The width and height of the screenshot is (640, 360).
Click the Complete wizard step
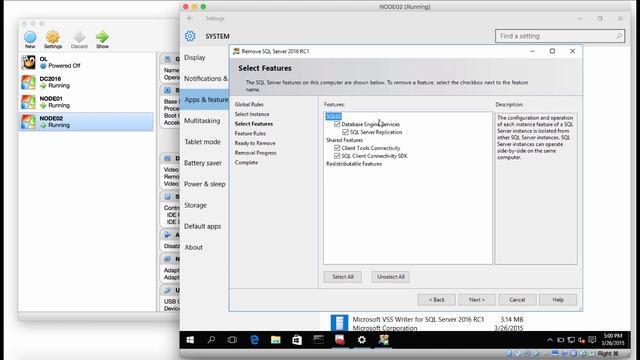[x=246, y=162]
